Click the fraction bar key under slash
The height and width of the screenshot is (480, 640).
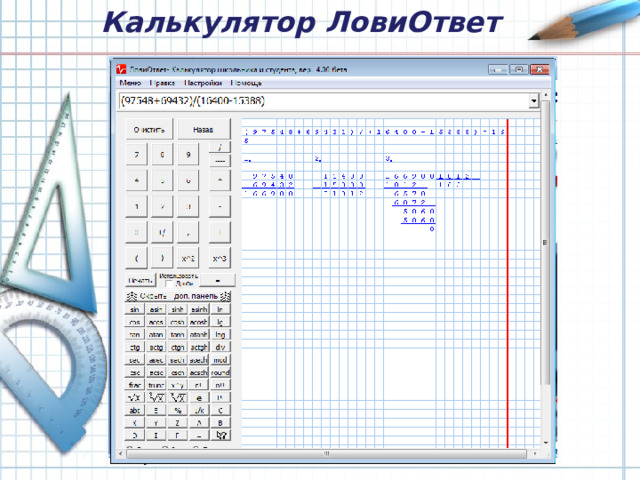point(220,161)
